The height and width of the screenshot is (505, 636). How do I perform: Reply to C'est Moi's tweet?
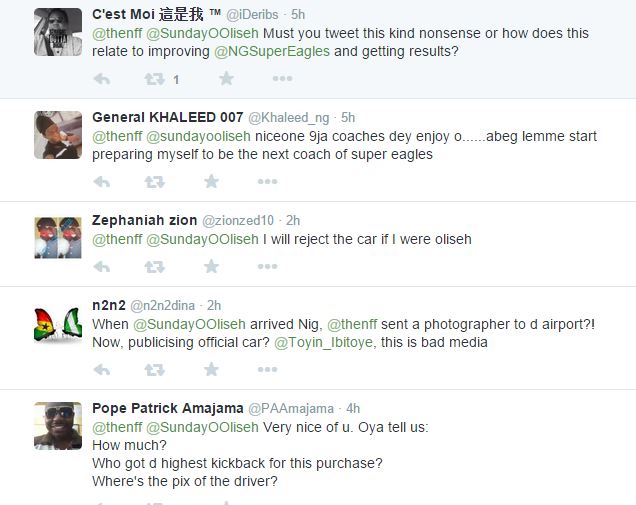(x=101, y=79)
